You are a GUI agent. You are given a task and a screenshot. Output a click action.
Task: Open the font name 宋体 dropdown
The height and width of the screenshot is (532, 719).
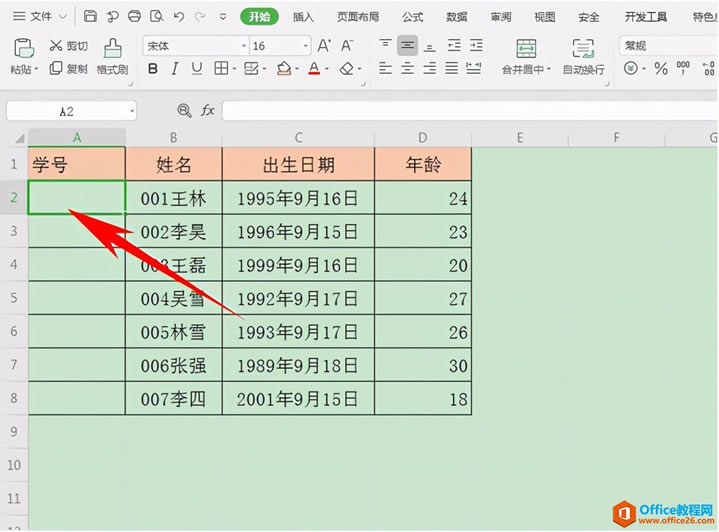click(244, 46)
